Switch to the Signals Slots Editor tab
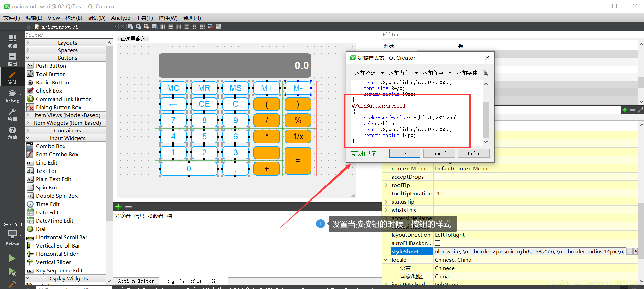644x289 pixels. (193, 281)
